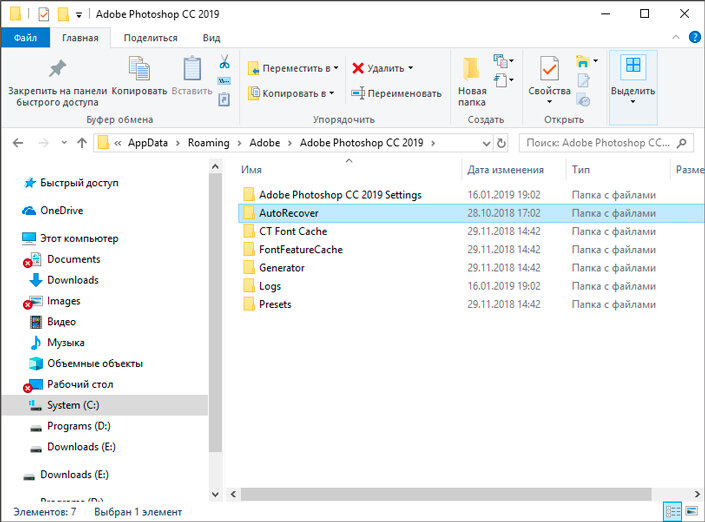Click the copy path icon below the scissors
705x522 pixels.
pos(224,81)
